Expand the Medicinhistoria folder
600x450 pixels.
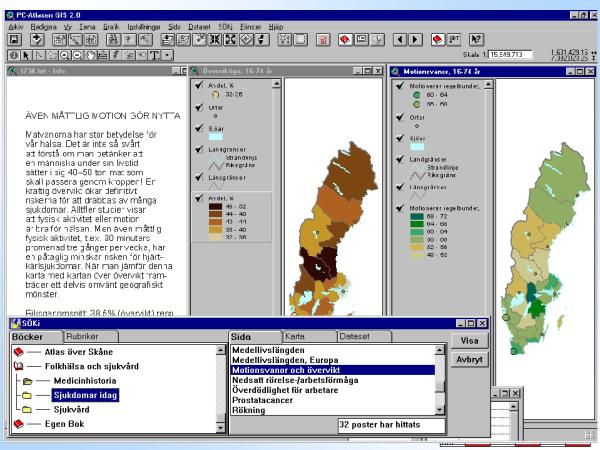pos(28,381)
